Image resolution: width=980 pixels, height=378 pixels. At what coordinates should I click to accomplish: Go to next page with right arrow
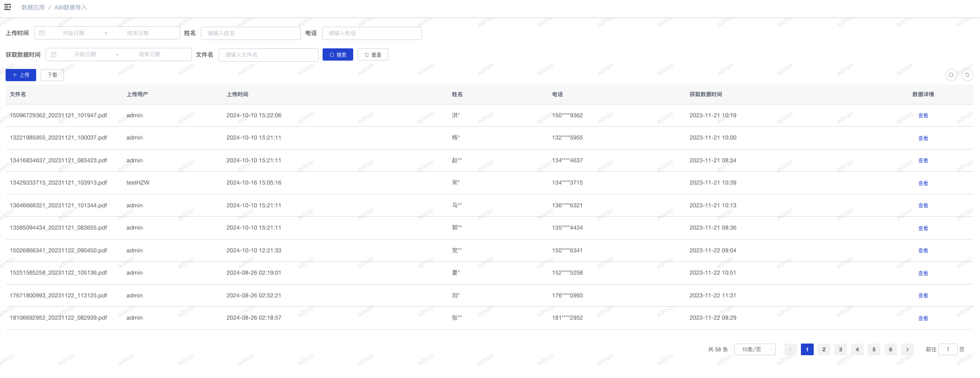(x=907, y=350)
